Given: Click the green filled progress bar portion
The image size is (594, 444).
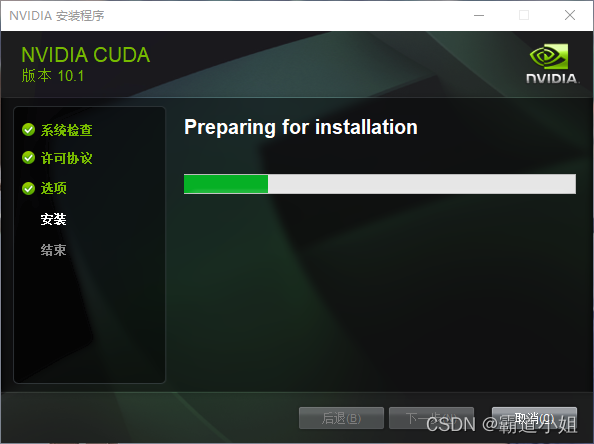Looking at the screenshot, I should point(226,184).
